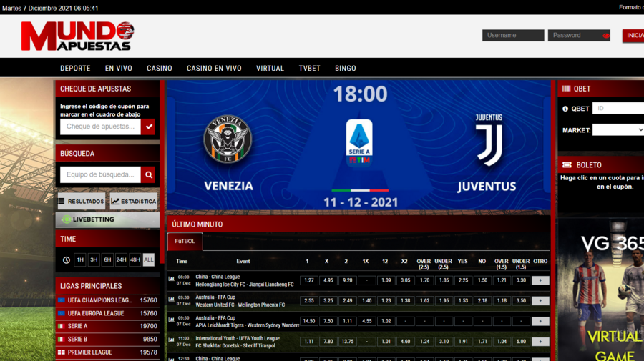
Task: Open Livebetting section
Action: pos(107,219)
